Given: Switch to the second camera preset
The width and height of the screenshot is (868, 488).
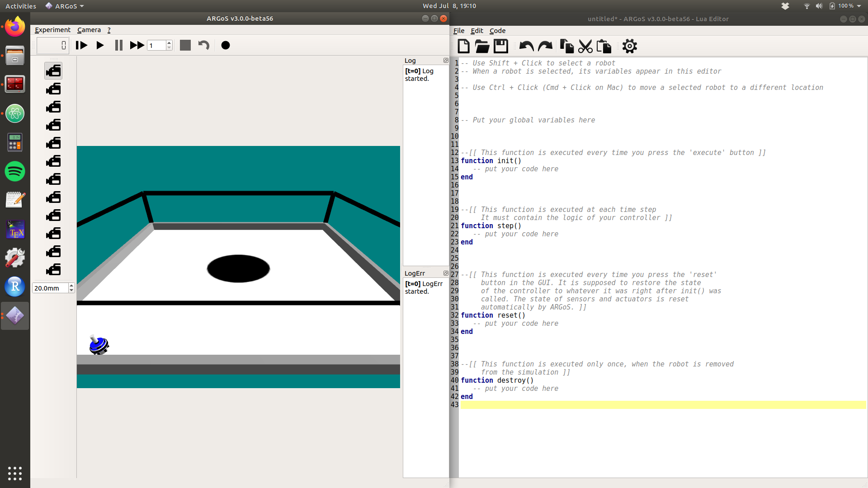Looking at the screenshot, I should pyautogui.click(x=53, y=89).
